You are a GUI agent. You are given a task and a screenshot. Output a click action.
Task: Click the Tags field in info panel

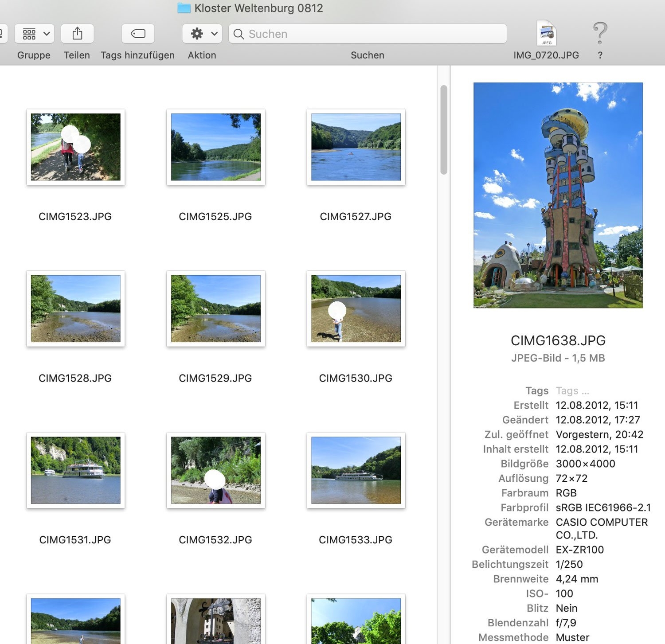pos(572,391)
